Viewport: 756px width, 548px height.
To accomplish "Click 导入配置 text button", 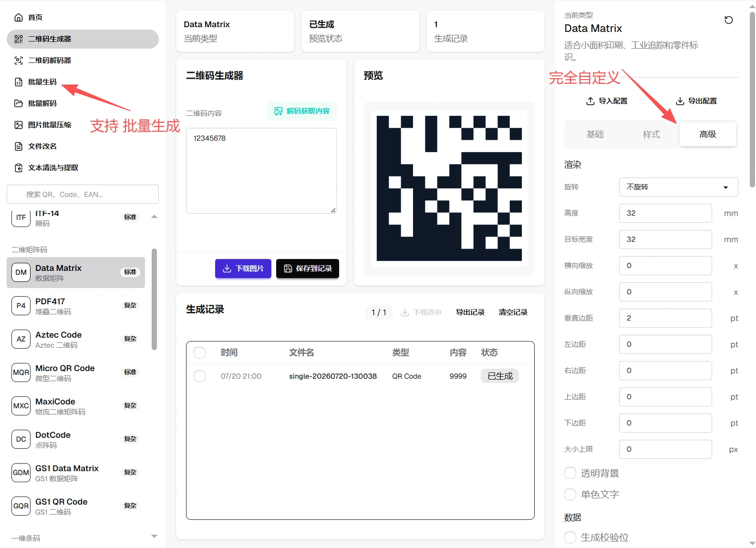I will (612, 101).
